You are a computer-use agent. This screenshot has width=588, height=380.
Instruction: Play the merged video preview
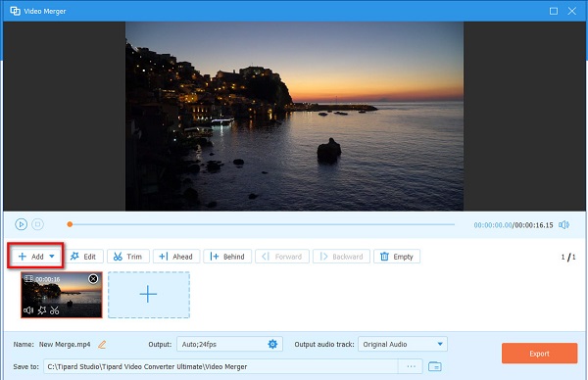pos(21,224)
